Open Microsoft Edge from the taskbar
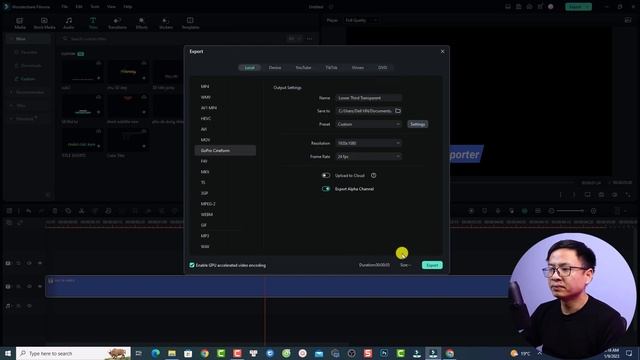 point(156,353)
